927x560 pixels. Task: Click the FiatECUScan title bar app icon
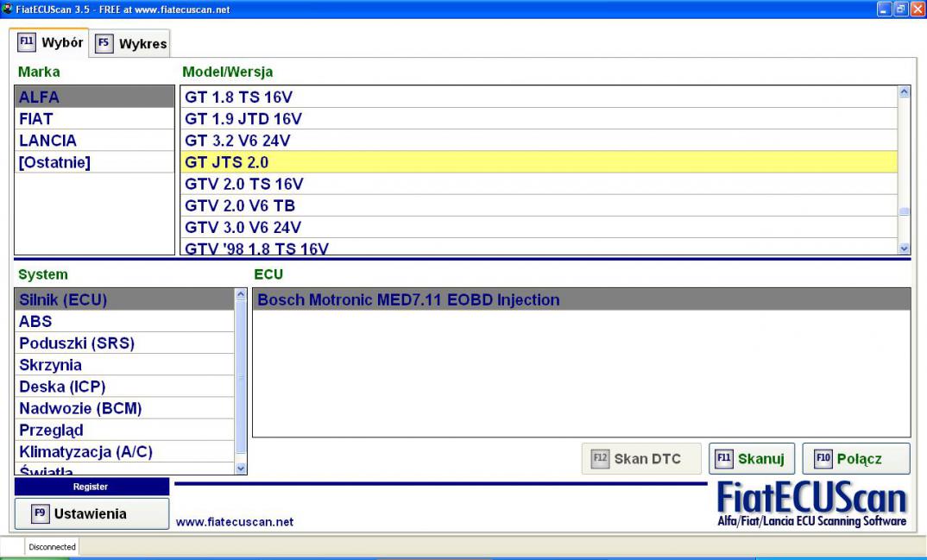(x=7, y=9)
